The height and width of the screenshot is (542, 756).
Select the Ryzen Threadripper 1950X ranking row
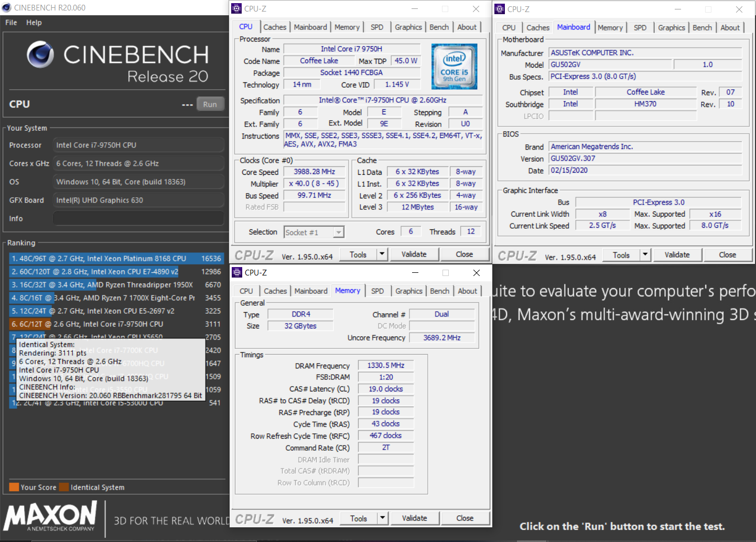[116, 285]
